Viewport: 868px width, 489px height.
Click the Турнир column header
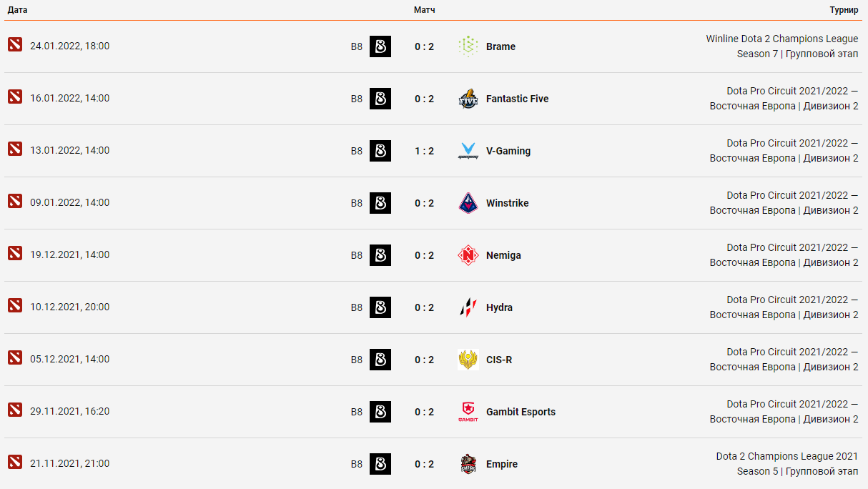(x=844, y=10)
